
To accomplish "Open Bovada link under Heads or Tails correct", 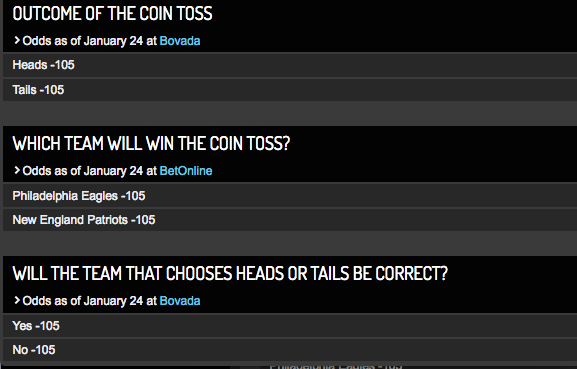I will [180, 301].
